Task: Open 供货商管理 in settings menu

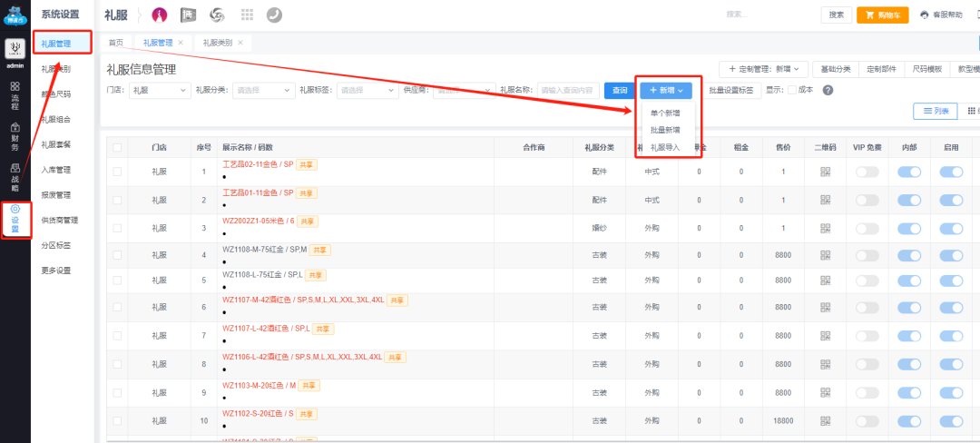Action: [60, 220]
